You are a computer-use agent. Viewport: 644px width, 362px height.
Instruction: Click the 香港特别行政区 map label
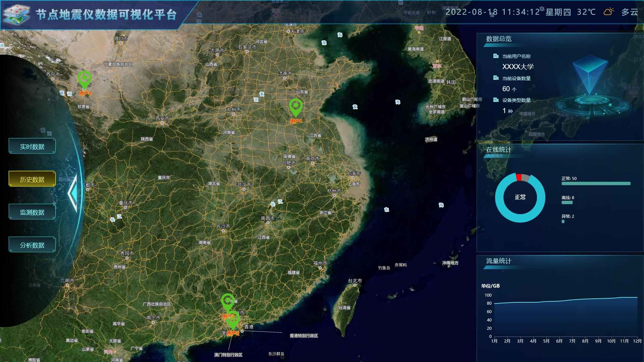[304, 336]
